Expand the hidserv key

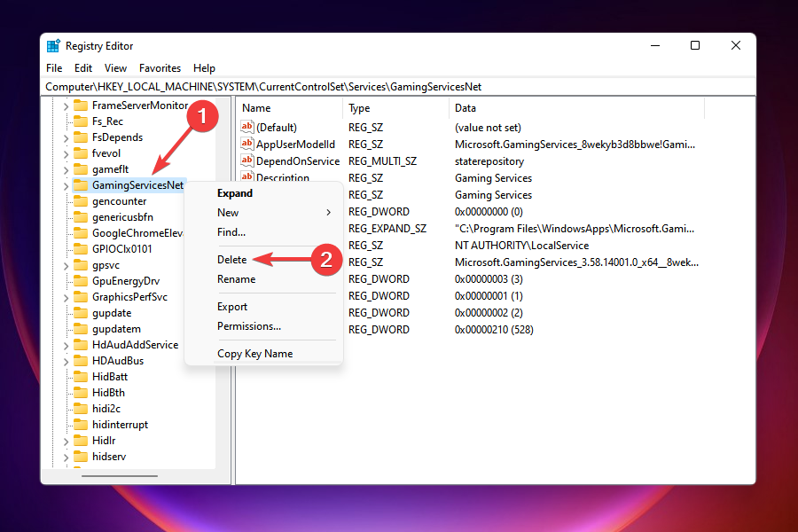click(66, 458)
